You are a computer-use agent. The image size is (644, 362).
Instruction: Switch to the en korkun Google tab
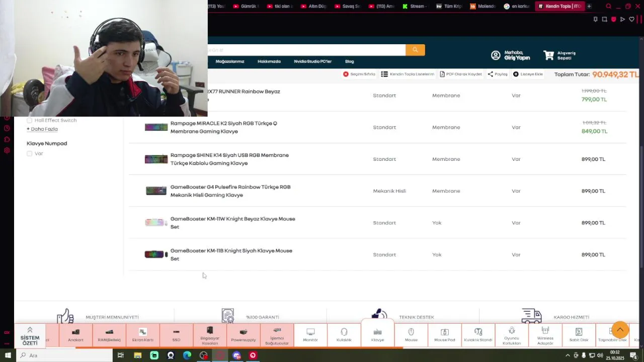tap(516, 7)
